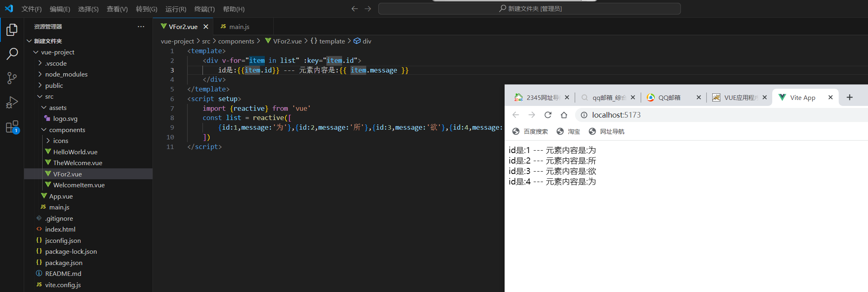The width and height of the screenshot is (868, 292).
Task: Open TheWelcome.vue in the file tree
Action: 78,163
